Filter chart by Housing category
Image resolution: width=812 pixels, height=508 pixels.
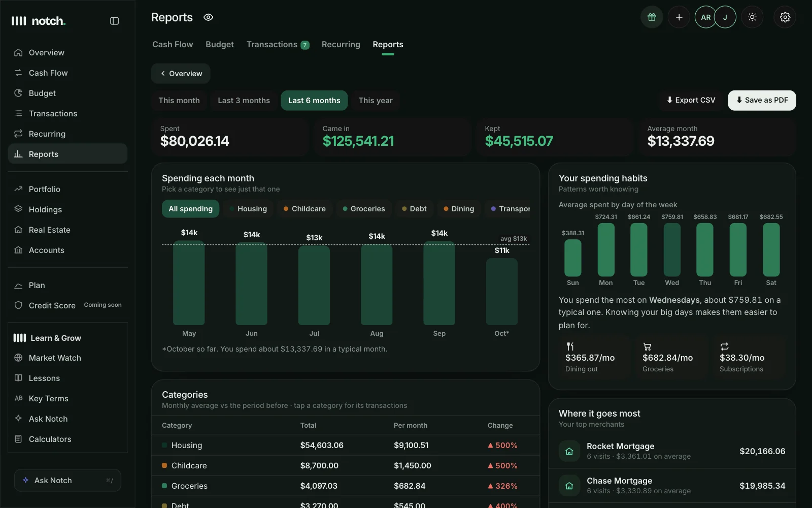click(248, 209)
